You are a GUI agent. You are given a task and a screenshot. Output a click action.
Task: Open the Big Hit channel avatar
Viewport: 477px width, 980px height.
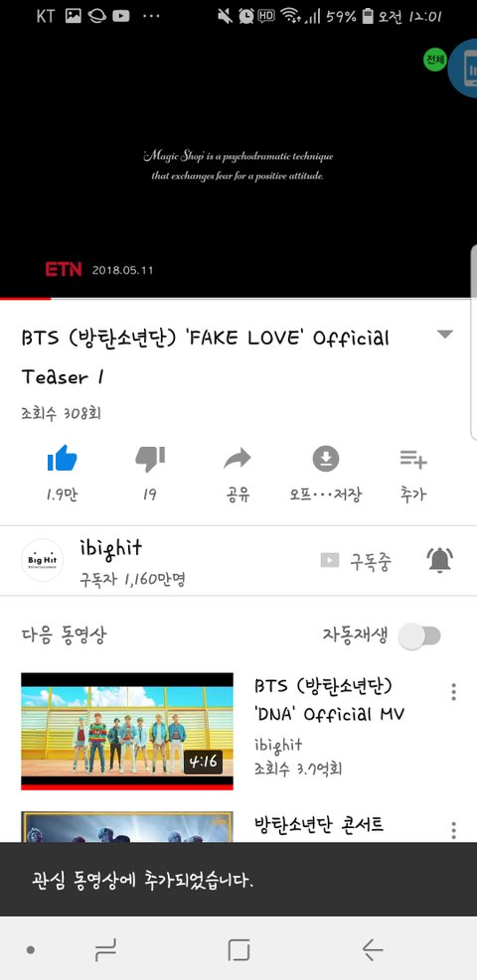42,560
